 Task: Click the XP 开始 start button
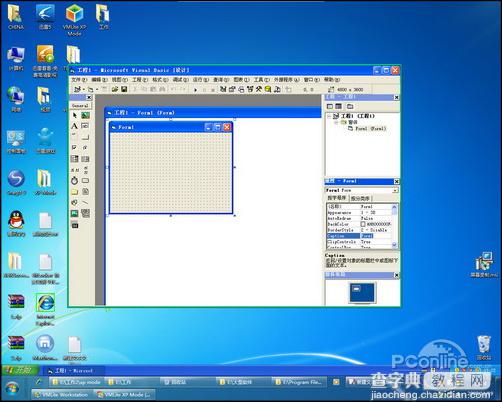tap(21, 370)
